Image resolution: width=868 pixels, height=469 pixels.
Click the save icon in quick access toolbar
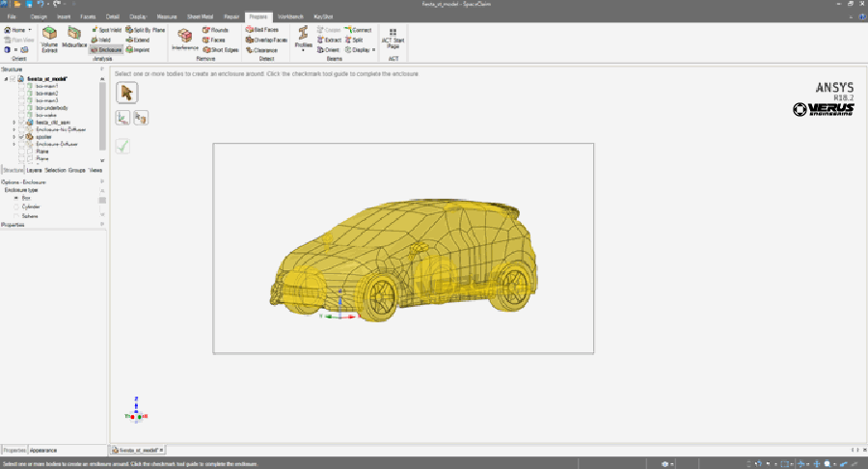point(29,4)
